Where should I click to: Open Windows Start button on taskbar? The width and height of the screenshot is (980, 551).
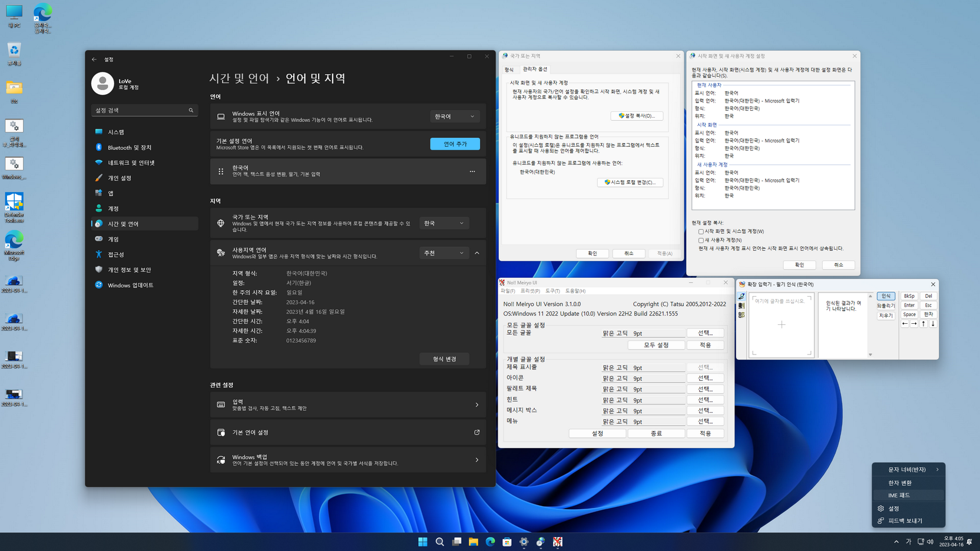423,542
